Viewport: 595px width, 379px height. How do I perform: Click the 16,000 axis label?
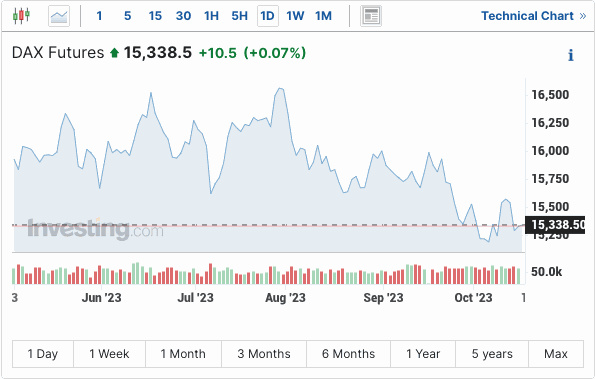tap(550, 151)
